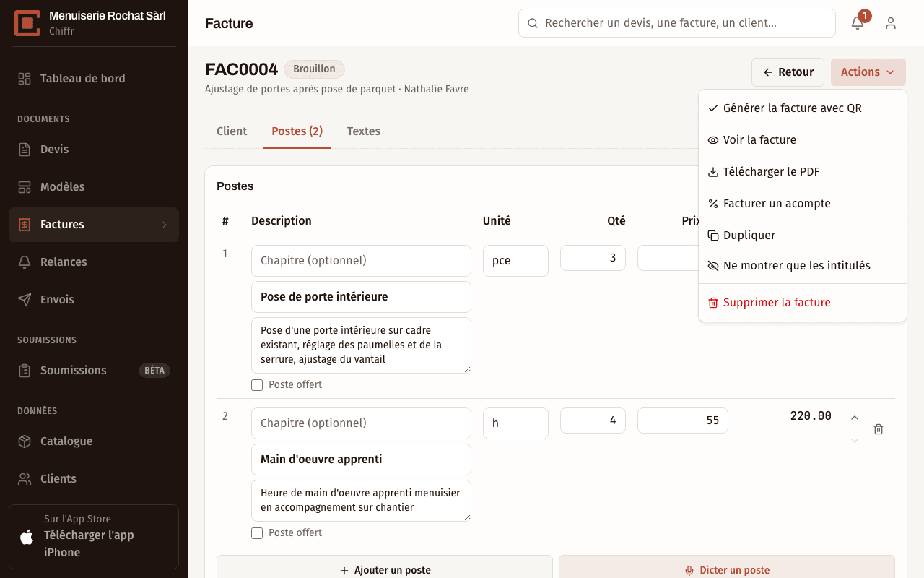
Task: Click the Brouillon status badge
Action: (x=314, y=69)
